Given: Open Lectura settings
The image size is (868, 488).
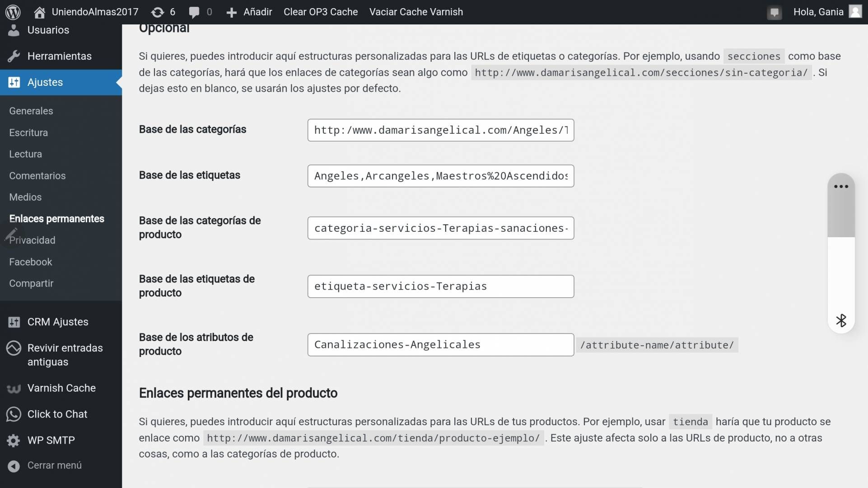Looking at the screenshot, I should (26, 154).
